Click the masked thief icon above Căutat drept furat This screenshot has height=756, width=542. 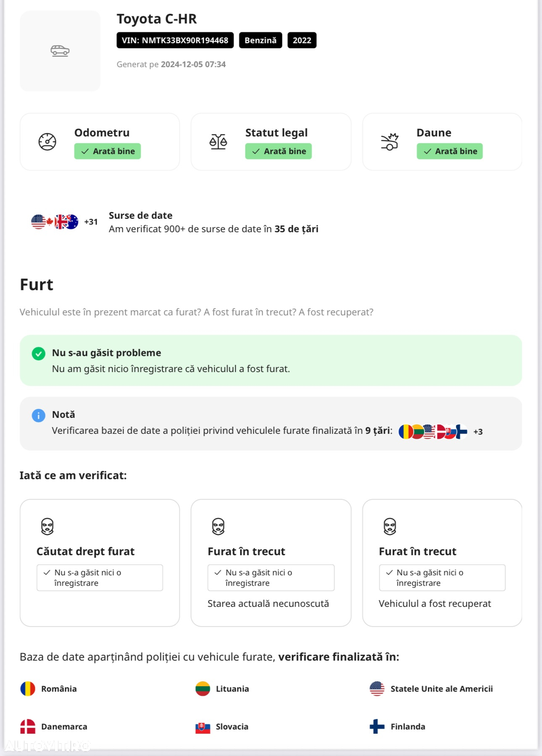pos(47,526)
